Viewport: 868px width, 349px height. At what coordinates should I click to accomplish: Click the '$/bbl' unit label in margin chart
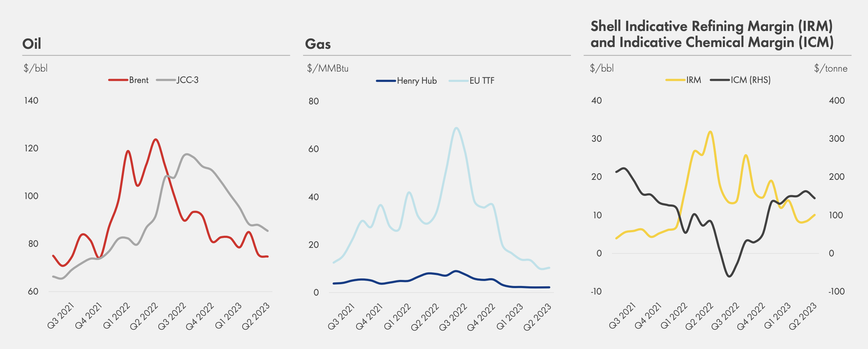pyautogui.click(x=602, y=68)
